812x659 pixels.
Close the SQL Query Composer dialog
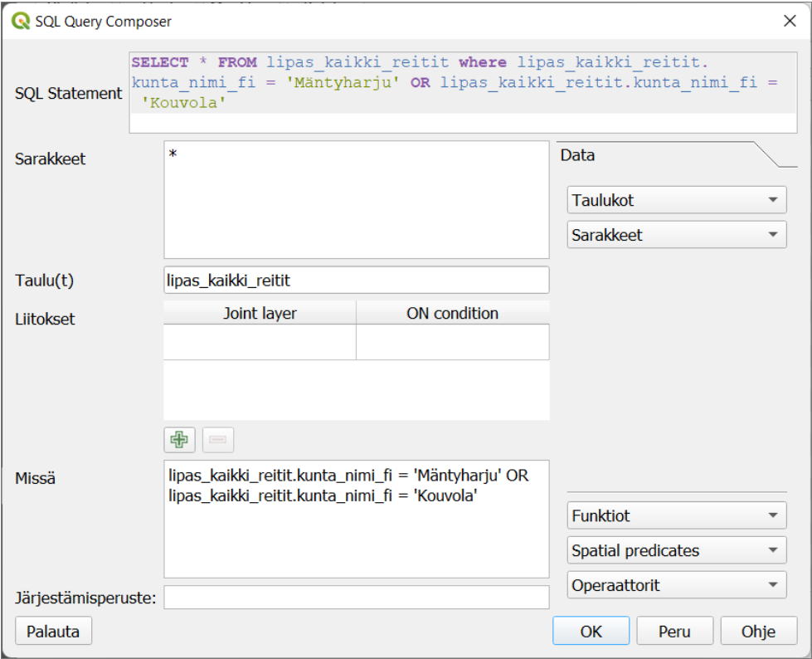(790, 22)
